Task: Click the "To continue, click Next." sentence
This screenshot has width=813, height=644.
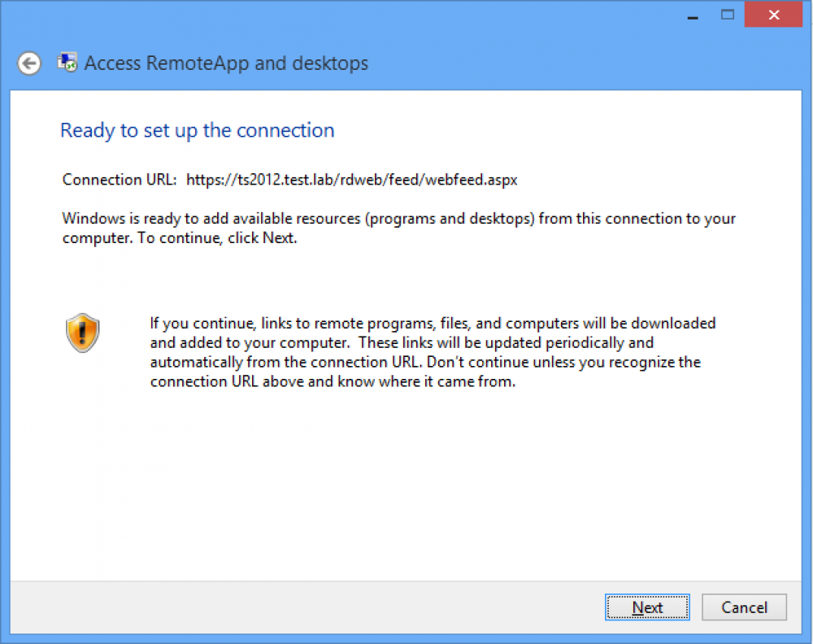Action: click(x=217, y=238)
